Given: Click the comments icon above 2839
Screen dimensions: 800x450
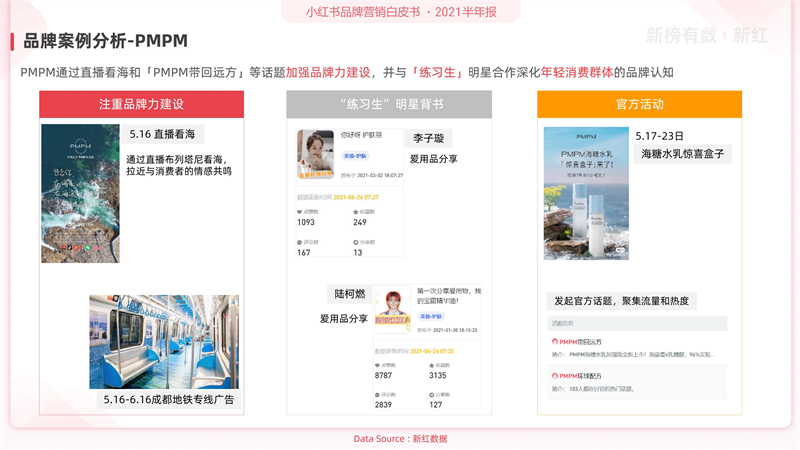Looking at the screenshot, I should (378, 395).
